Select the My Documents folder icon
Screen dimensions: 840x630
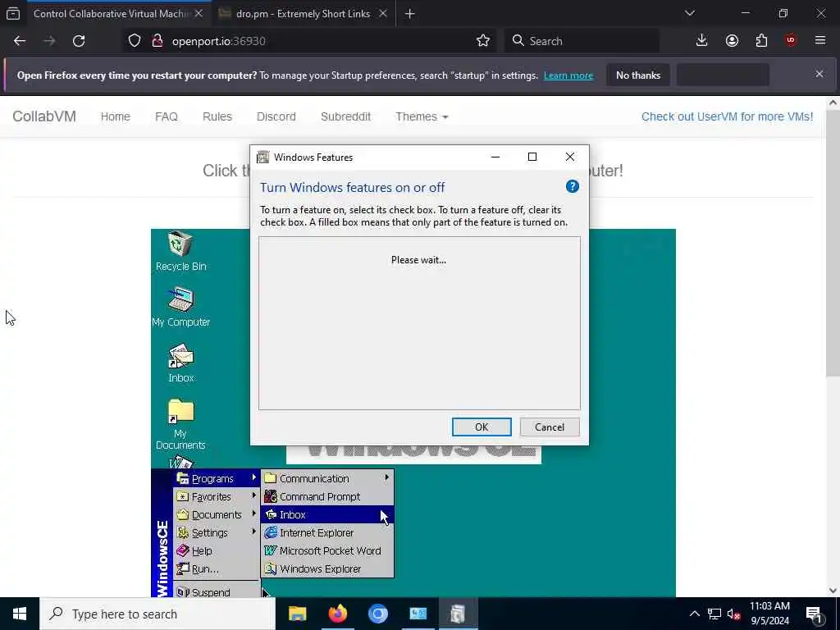tap(180, 423)
